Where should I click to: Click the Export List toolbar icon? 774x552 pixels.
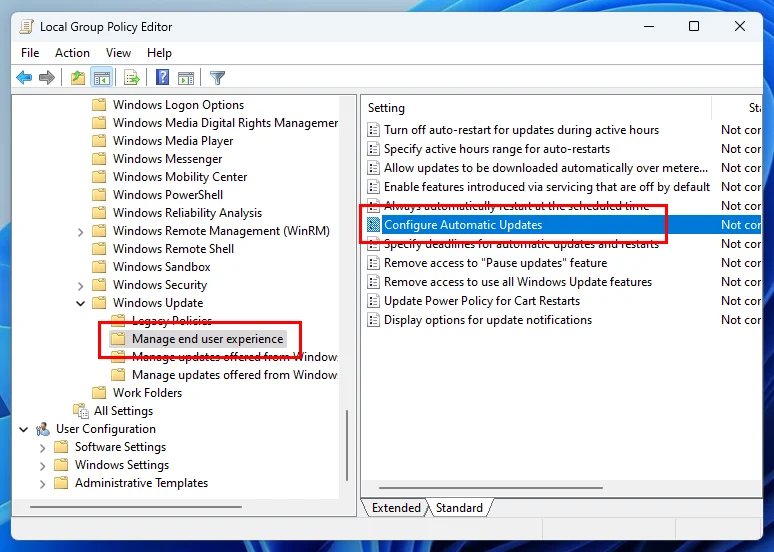pos(132,78)
